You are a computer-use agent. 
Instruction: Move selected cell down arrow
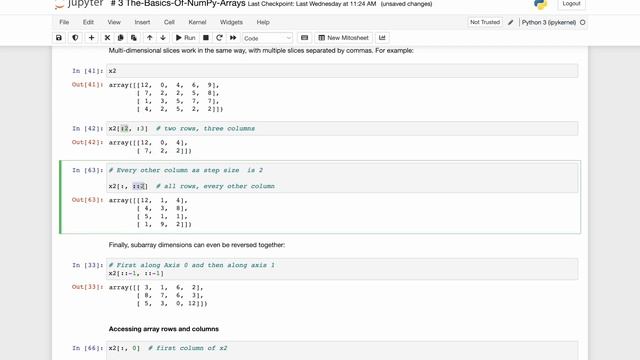[x=163, y=38]
